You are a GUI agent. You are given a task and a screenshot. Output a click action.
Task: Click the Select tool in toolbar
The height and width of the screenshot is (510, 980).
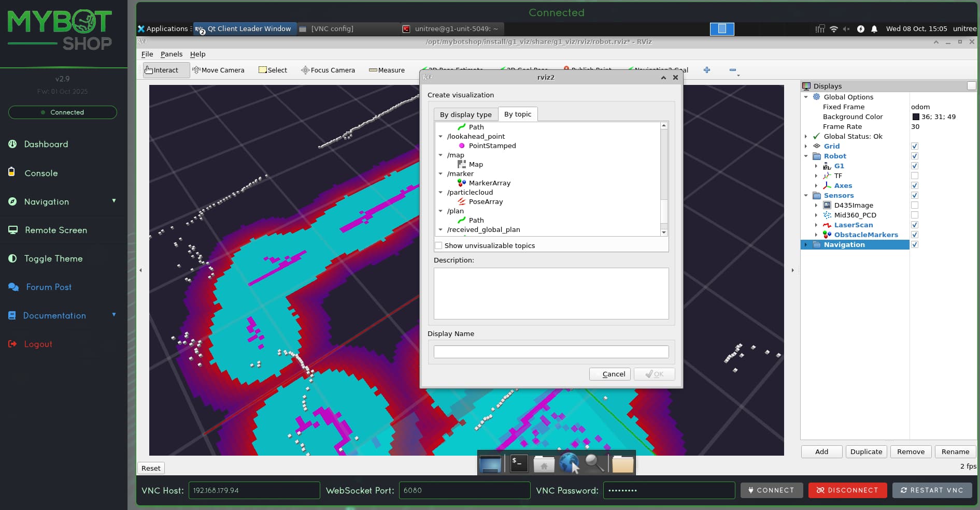coord(273,70)
